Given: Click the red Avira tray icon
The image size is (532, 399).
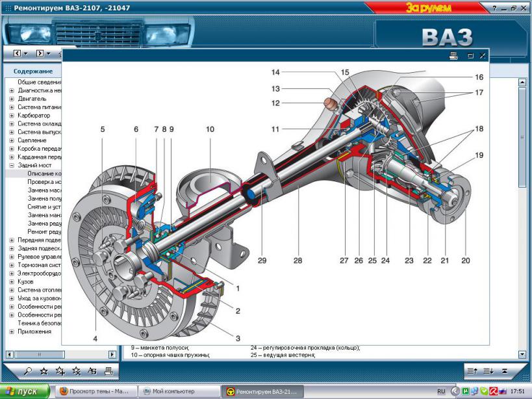Looking at the screenshot, I should [x=493, y=391].
